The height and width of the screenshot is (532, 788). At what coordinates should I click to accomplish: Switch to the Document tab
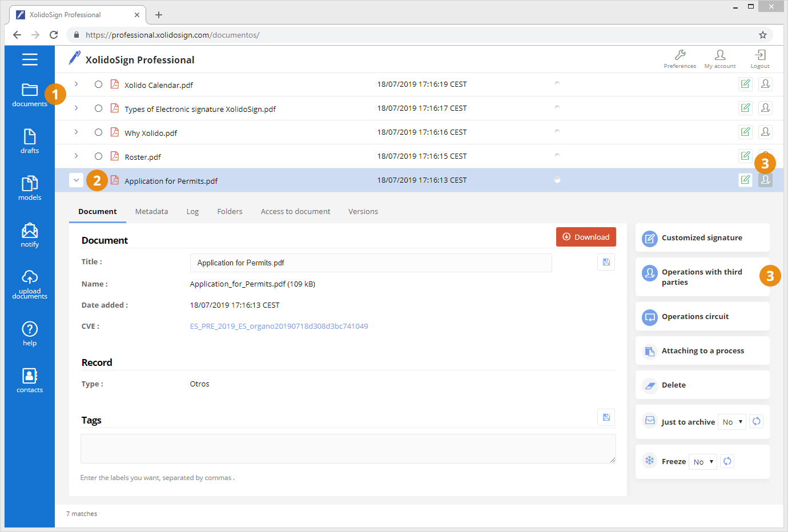pos(98,212)
